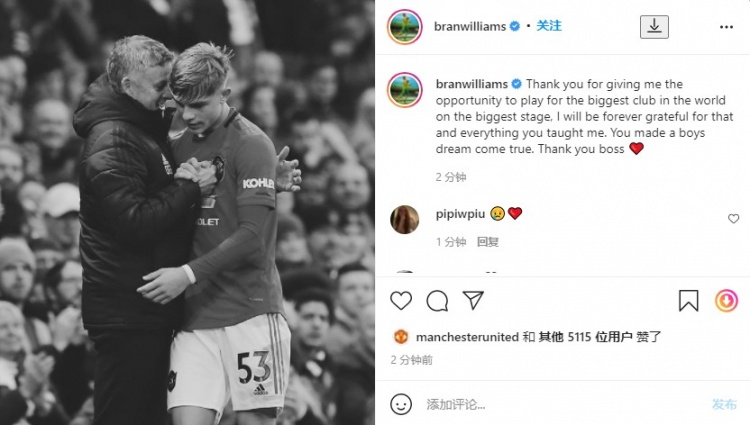Open pipiwpiu's profile picture
This screenshot has height=425, width=750.
[x=405, y=219]
